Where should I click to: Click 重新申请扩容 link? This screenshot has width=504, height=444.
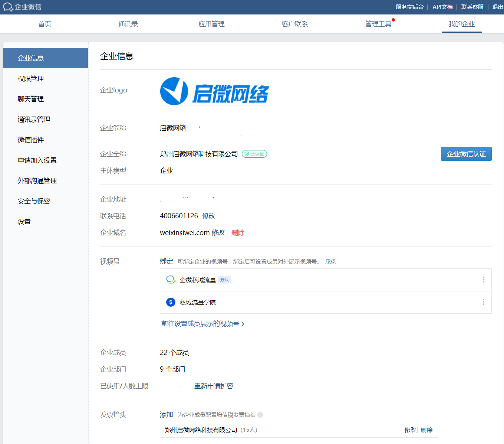[214, 386]
